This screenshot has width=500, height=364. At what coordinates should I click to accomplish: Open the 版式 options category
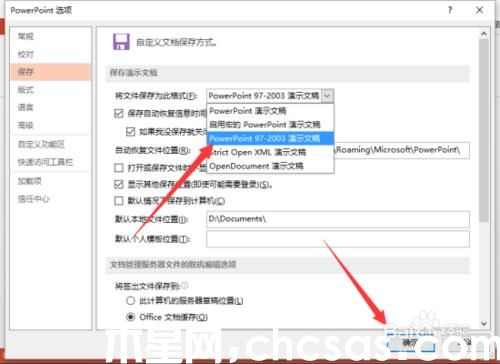[26, 90]
